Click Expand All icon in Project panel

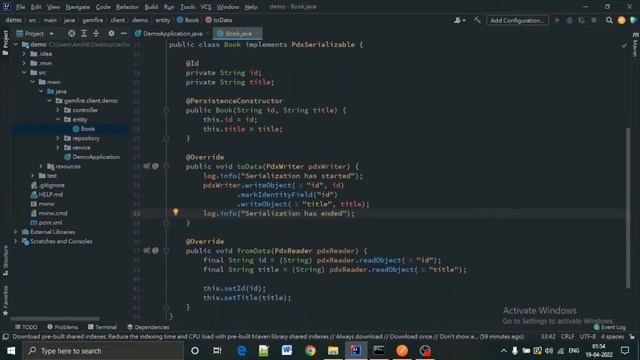84,33
